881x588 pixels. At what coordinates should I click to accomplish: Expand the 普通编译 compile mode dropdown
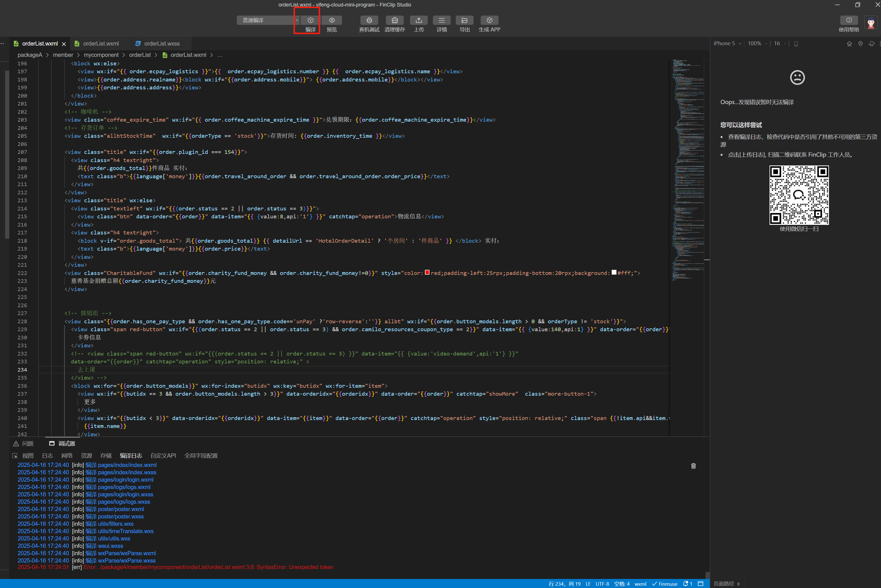(297, 20)
